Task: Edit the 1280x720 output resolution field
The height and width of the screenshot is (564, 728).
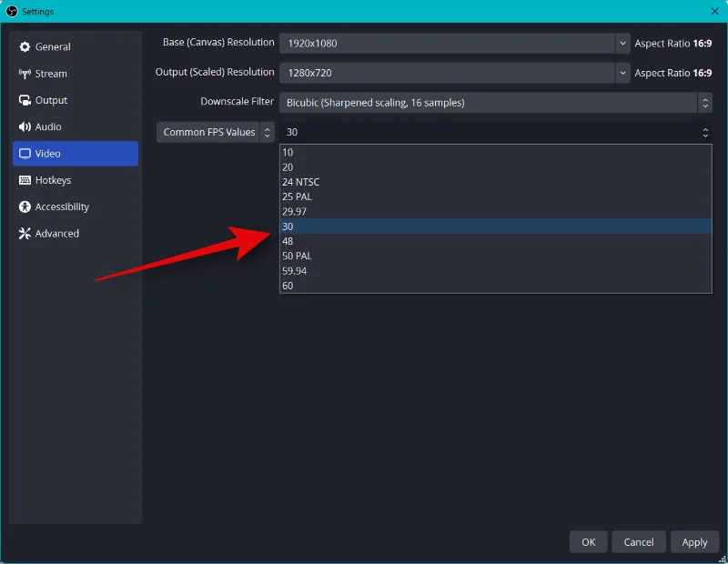Action: click(447, 73)
